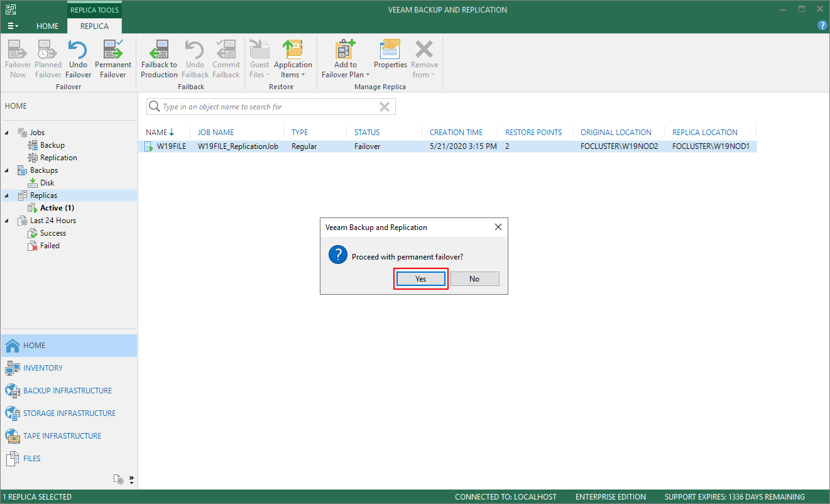Decline permanent failover with No
This screenshot has width=830, height=504.
pos(474,278)
